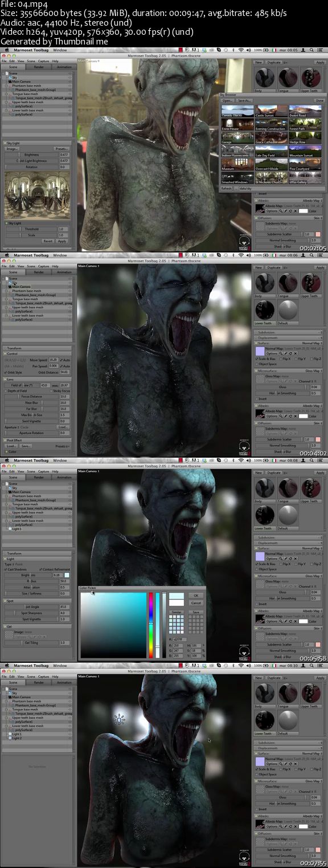The image size is (328, 868).
Task: Open the Scene menu in the 00:05:58 frame
Action: [31, 471]
